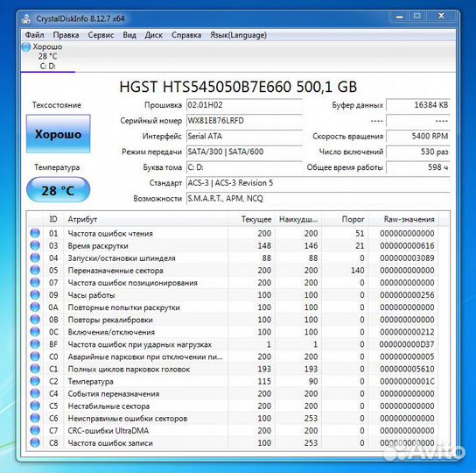Open the Справка menu
This screenshot has height=473, width=476.
pyautogui.click(x=186, y=35)
